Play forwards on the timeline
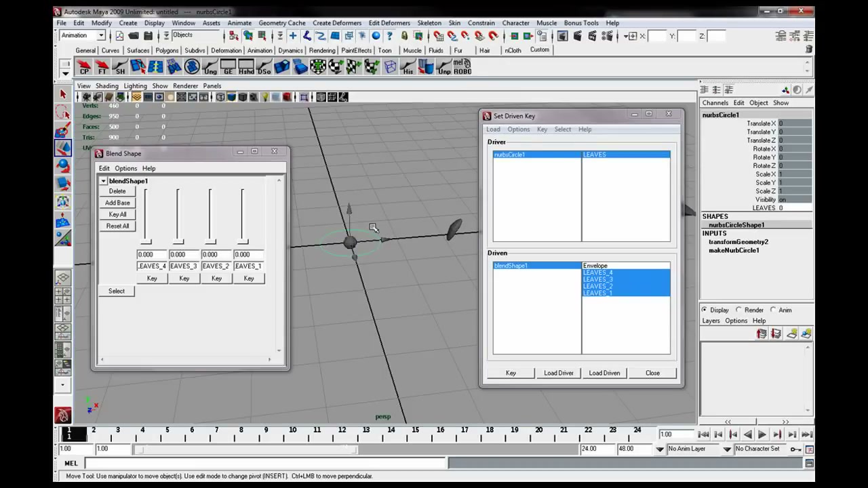The width and height of the screenshot is (868, 488). point(762,434)
